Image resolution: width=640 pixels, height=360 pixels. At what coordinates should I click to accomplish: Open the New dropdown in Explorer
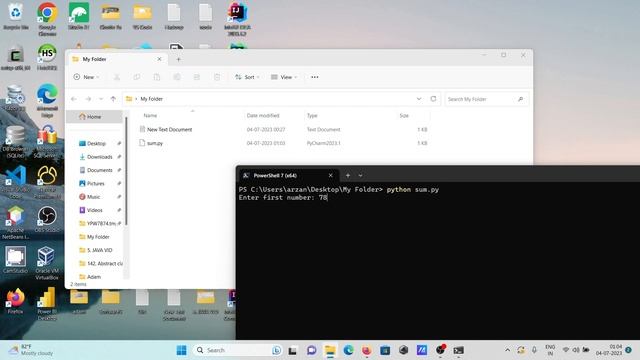pyautogui.click(x=87, y=77)
